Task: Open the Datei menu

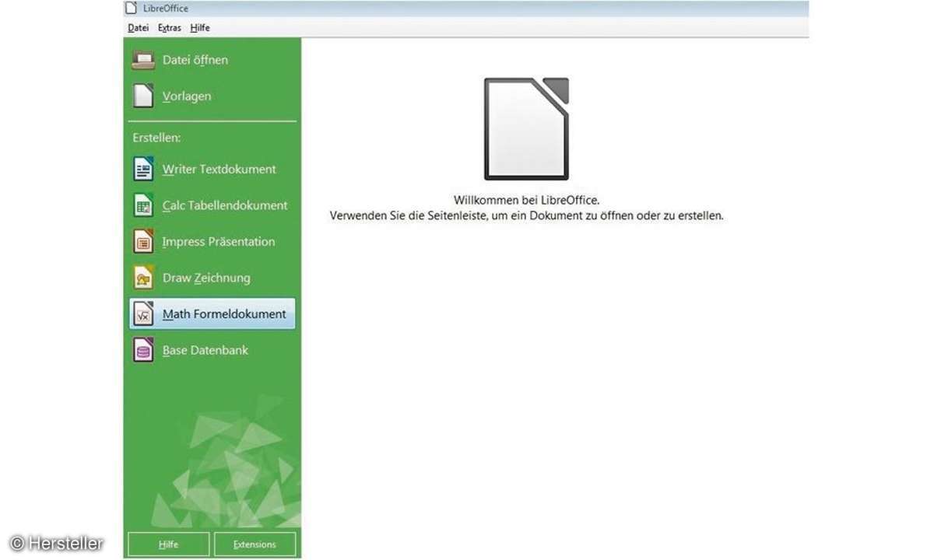Action: pos(139,28)
